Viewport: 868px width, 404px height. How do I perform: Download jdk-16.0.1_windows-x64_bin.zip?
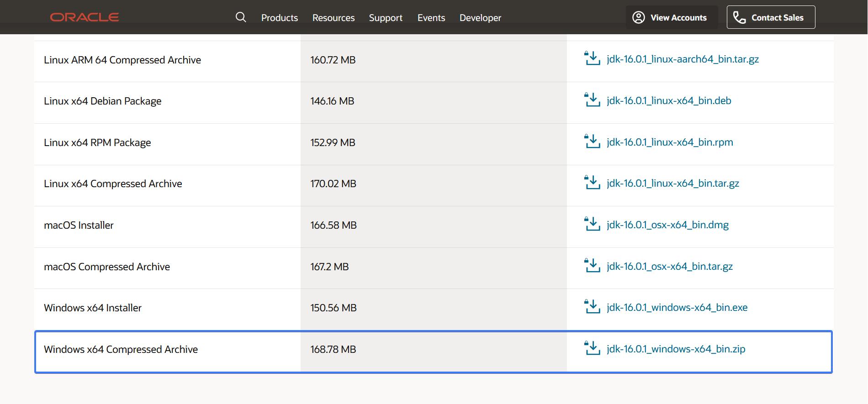tap(676, 349)
